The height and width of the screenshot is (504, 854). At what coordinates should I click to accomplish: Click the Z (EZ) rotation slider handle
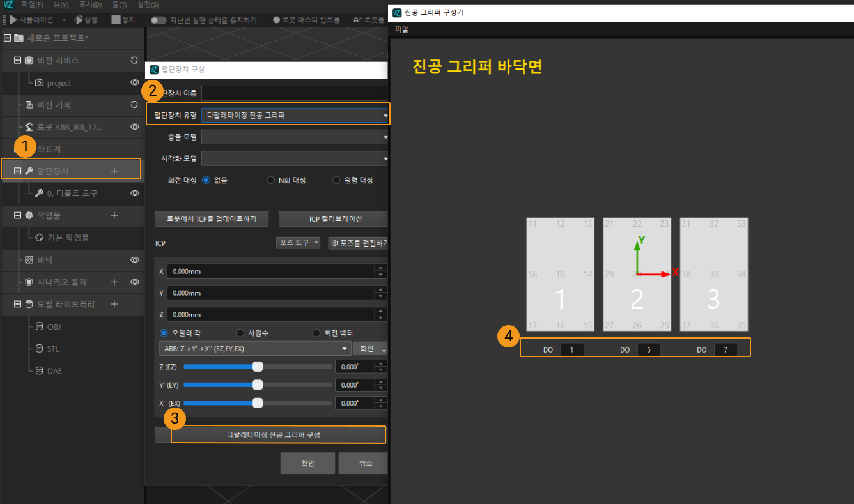258,367
